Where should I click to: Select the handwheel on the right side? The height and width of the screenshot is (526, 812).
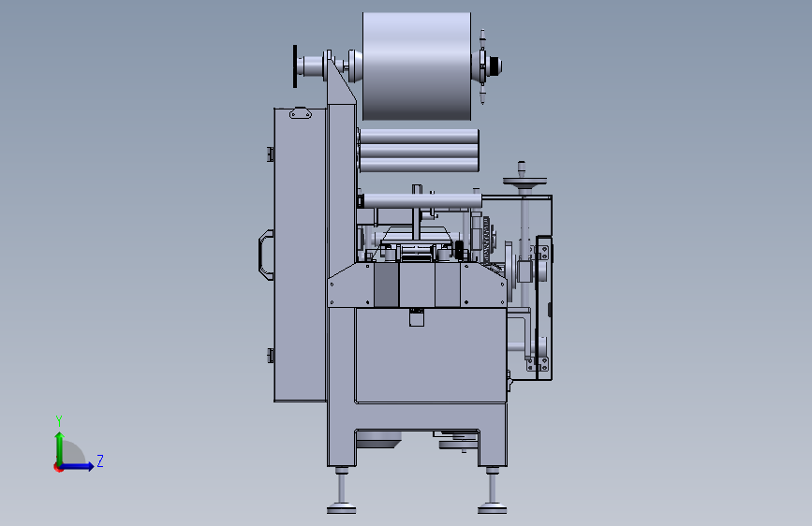pos(524,181)
